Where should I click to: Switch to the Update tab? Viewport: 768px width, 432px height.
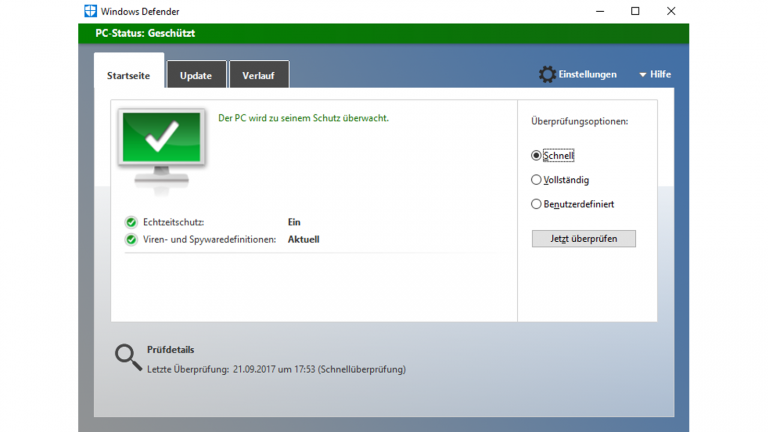[196, 75]
